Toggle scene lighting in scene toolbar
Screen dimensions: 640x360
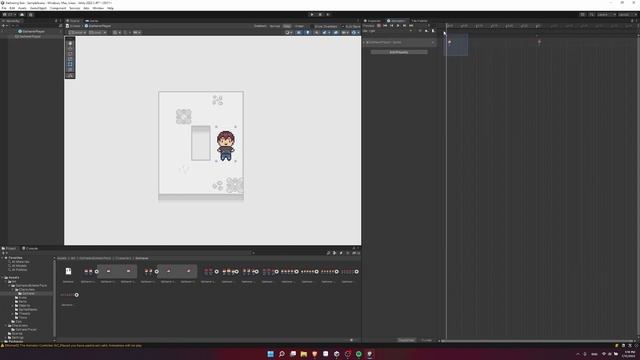click(x=308, y=33)
